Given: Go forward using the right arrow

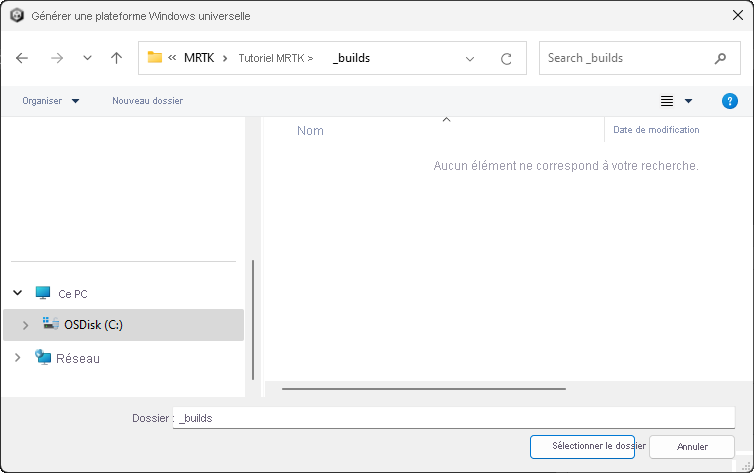Looking at the screenshot, I should point(57,58).
